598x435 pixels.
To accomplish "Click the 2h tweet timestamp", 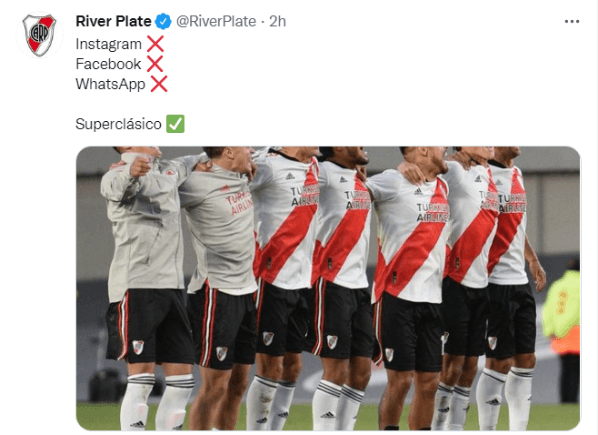I will click(278, 21).
